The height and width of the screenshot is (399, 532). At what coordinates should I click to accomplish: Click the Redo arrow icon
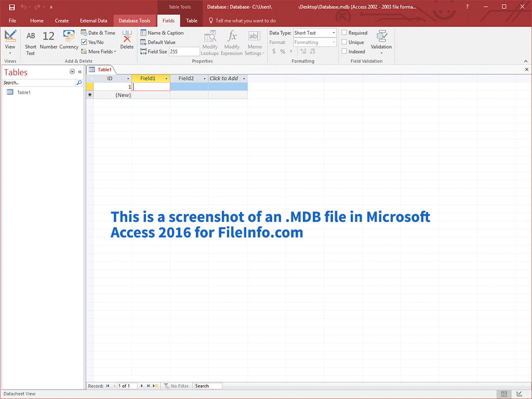(x=37, y=7)
